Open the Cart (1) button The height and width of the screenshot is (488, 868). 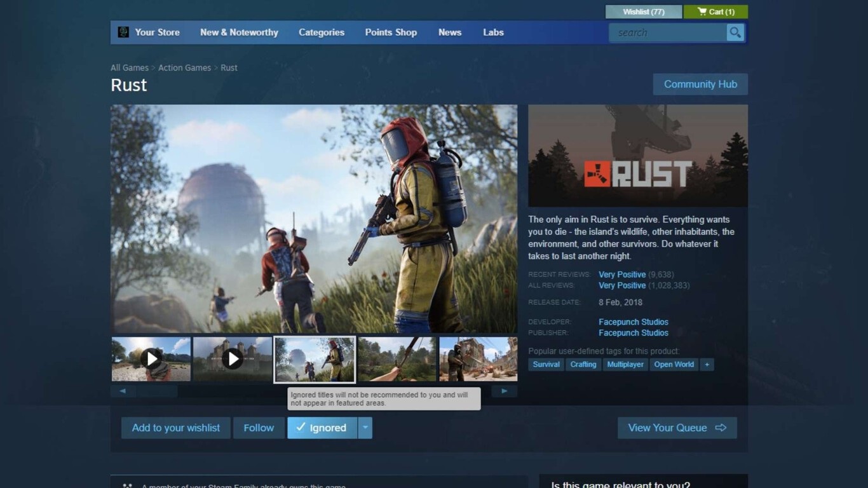(715, 11)
